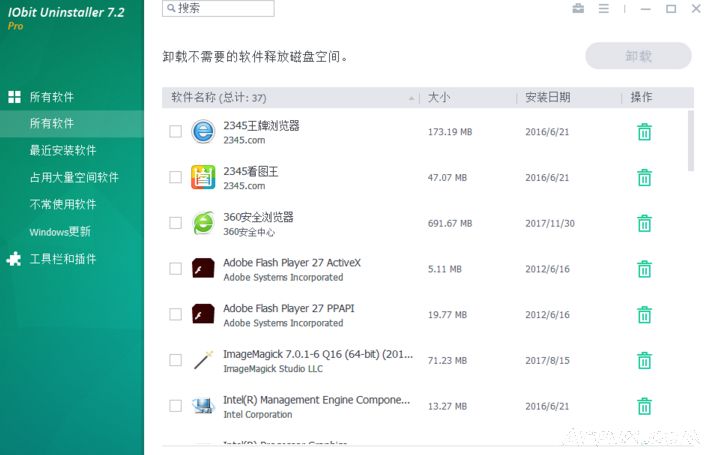Select Adobe Flash Player 27 PPAPI checkbox
This screenshot has width=707, height=455.
click(175, 314)
